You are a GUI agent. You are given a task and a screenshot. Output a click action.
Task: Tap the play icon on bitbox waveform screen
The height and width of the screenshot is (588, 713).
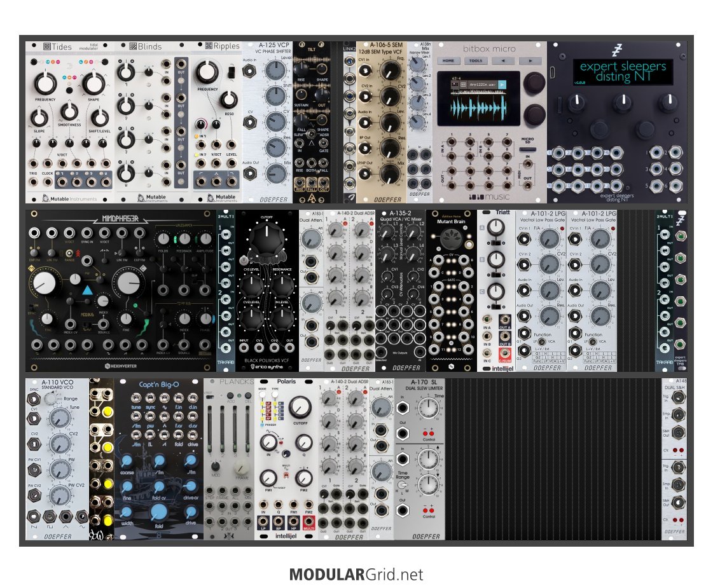coord(502,85)
